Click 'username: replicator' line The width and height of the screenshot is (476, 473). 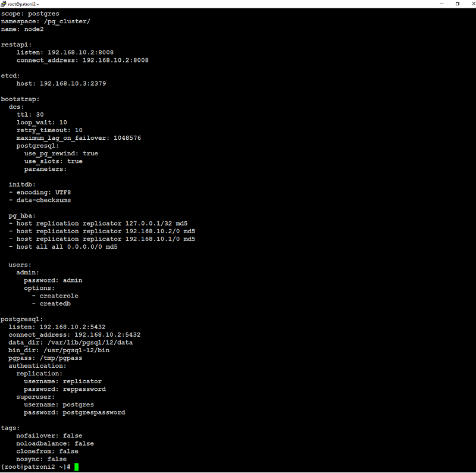tap(63, 381)
